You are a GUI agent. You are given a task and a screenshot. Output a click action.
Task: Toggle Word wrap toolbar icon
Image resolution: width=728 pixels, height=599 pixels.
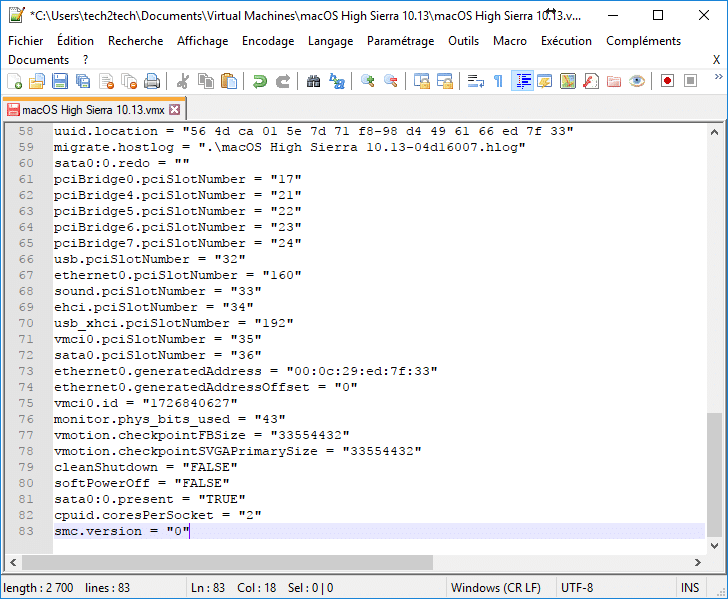pyautogui.click(x=475, y=82)
